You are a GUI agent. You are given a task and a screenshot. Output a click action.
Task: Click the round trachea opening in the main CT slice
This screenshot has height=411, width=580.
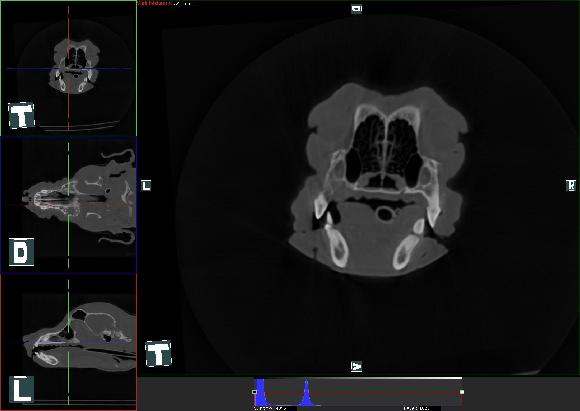[385, 214]
